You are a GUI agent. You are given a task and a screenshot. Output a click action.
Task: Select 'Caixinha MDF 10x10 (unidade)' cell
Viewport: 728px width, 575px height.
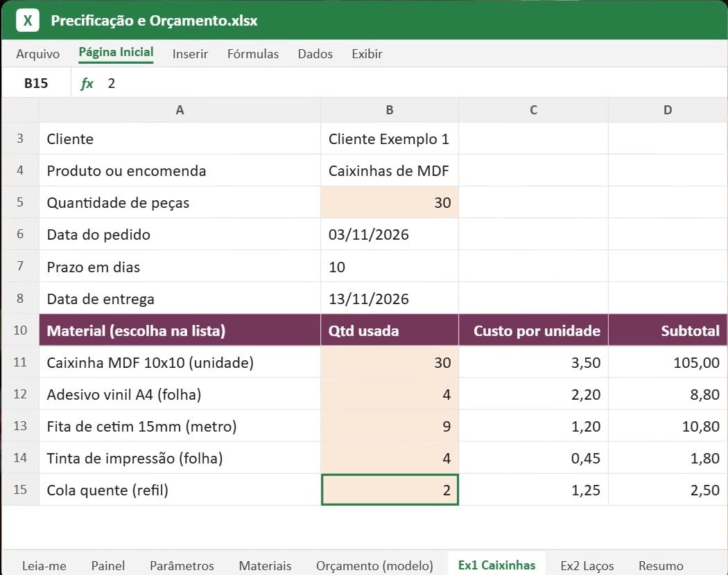(x=180, y=362)
